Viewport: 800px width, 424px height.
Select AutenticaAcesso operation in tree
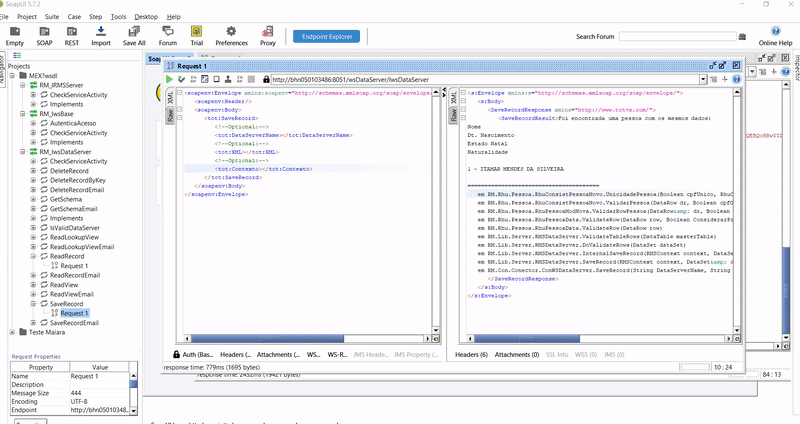tap(73, 123)
